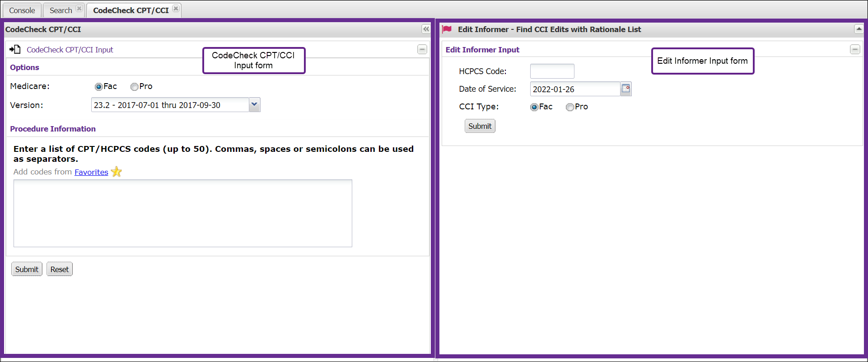
Task: Close the CodeCheck CPT/CCI tab
Action: click(176, 9)
